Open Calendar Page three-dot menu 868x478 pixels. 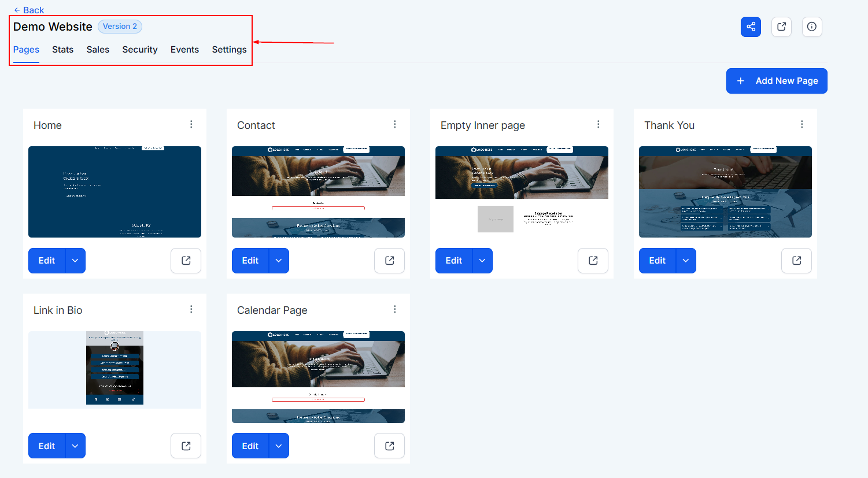click(395, 309)
